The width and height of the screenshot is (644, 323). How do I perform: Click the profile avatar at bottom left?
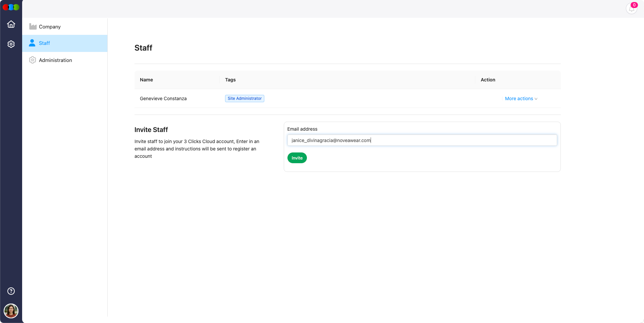coord(11,311)
